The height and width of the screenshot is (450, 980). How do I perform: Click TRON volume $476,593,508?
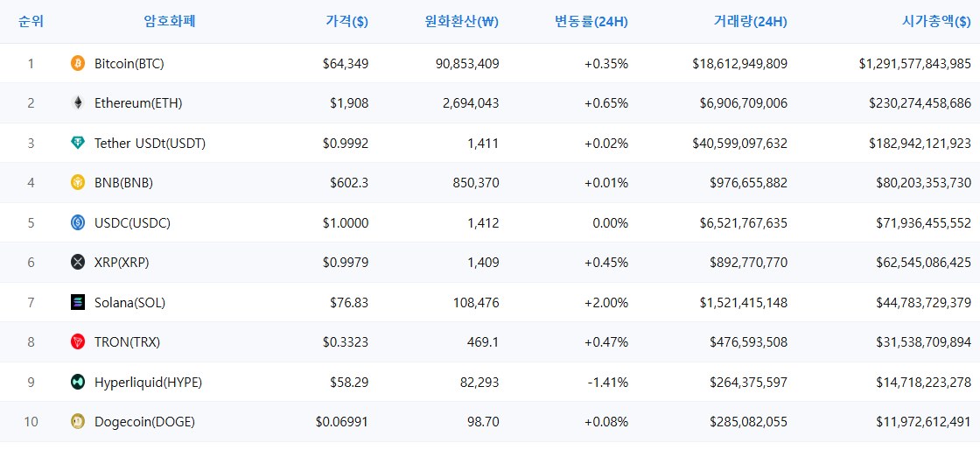(749, 342)
